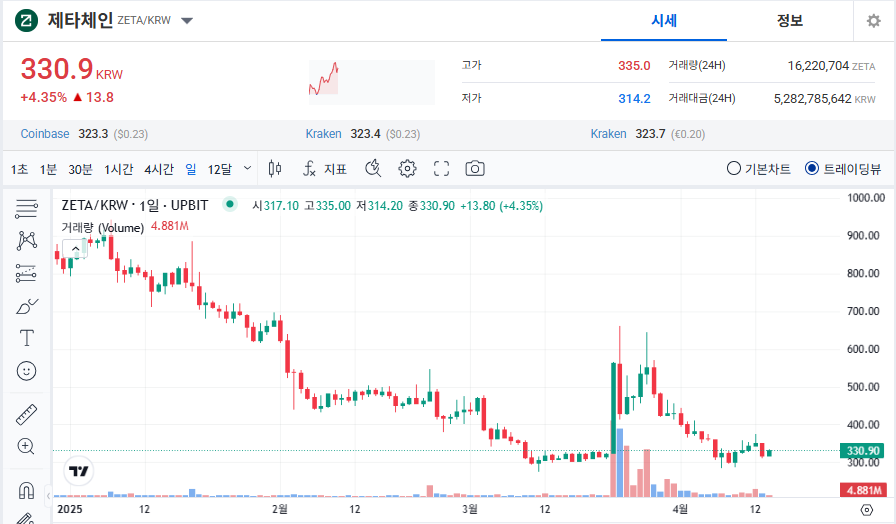Open the candlestick chart type selector
Viewport: 896px width, 524px height.
[275, 169]
